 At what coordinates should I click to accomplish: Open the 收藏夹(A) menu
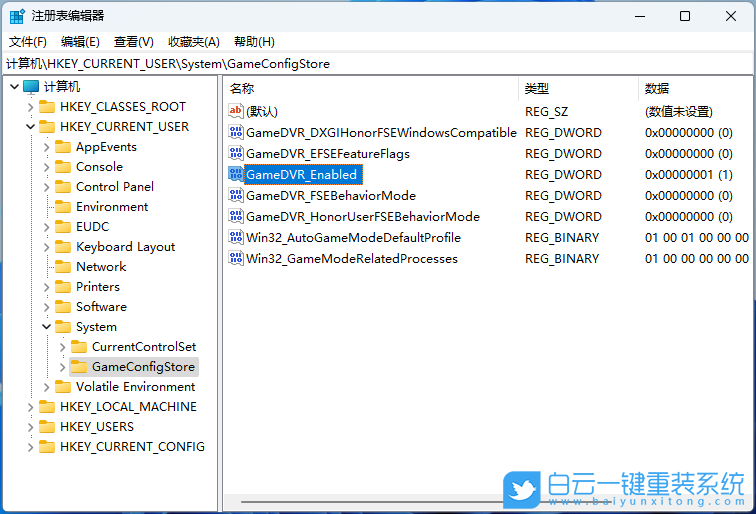click(x=193, y=41)
